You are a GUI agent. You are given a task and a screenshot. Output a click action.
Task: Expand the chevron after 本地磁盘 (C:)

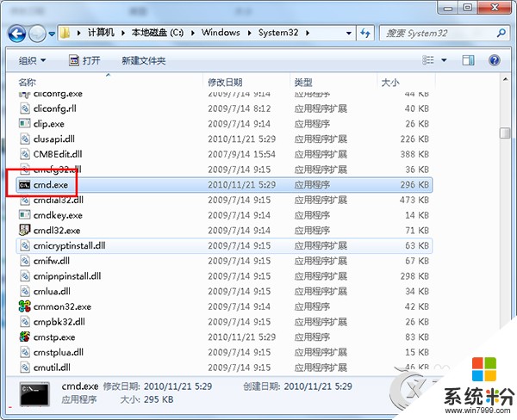[x=193, y=33]
